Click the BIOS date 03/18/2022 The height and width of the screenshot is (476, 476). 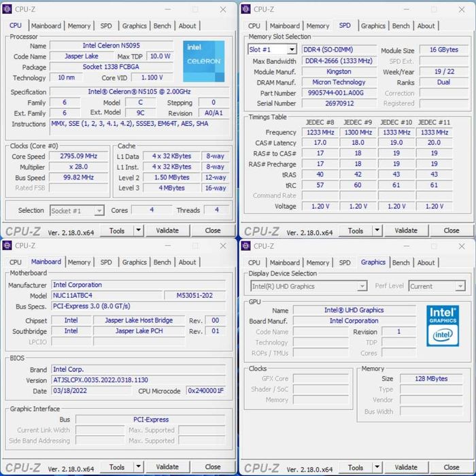[x=91, y=390]
